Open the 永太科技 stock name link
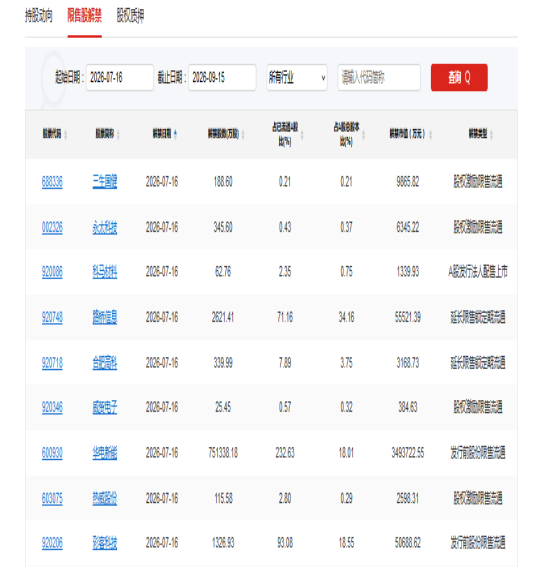 [x=105, y=227]
